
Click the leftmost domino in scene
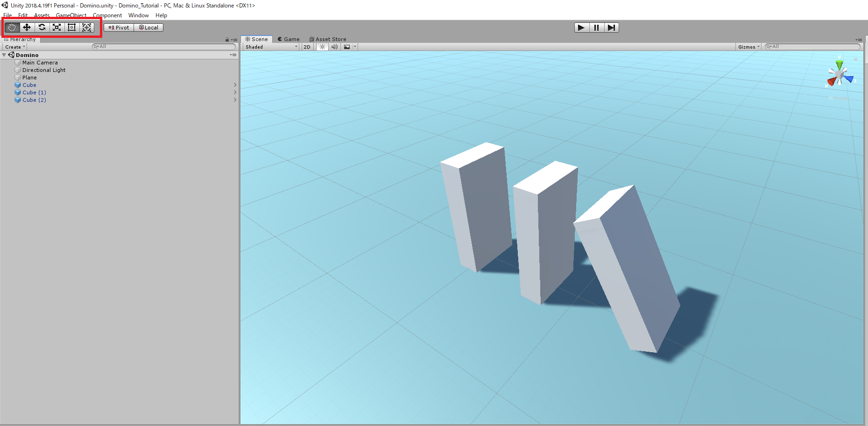click(x=477, y=208)
